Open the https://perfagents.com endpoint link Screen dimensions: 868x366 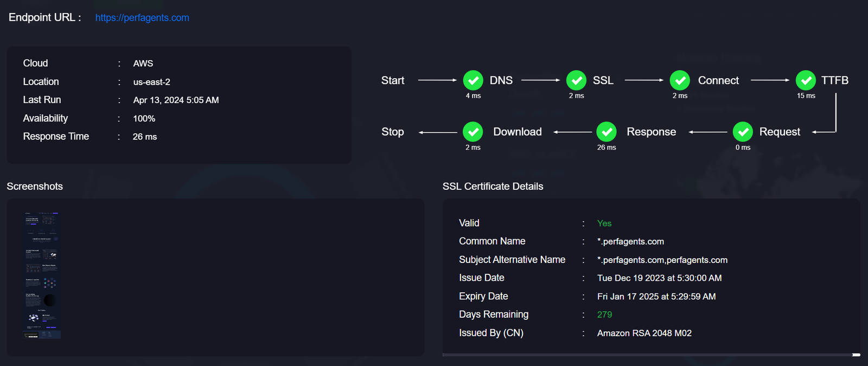pos(142,18)
